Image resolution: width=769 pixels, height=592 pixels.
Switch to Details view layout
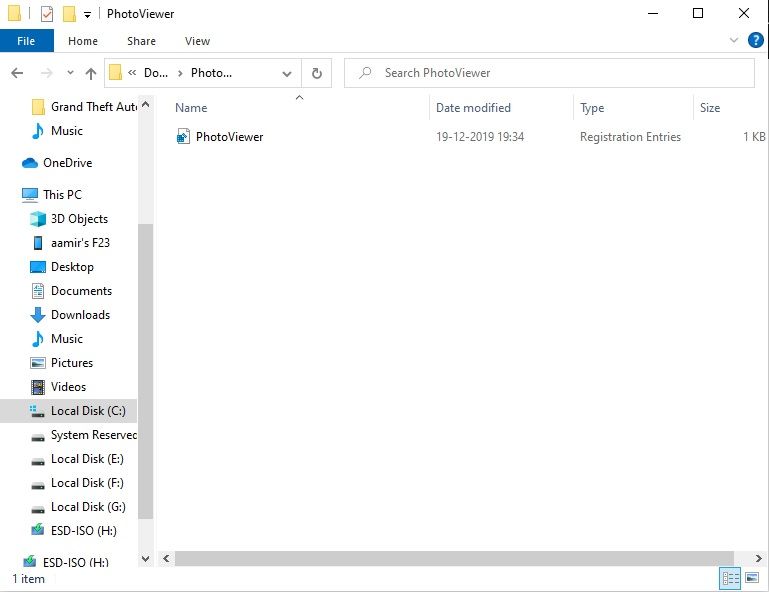tap(730, 579)
